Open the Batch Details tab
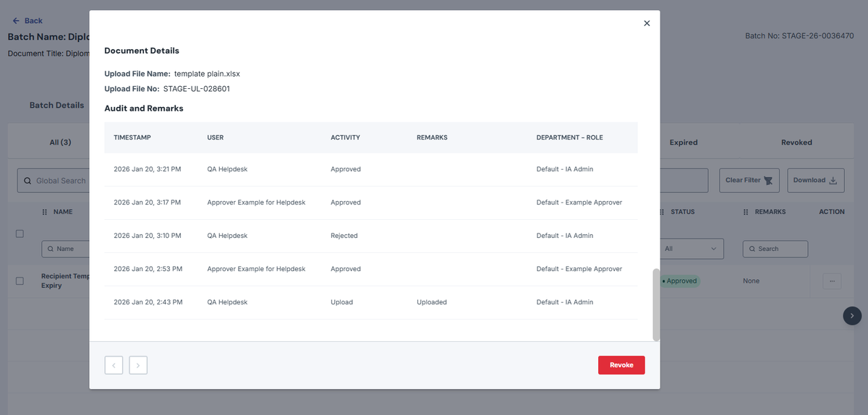868x415 pixels. pos(56,105)
